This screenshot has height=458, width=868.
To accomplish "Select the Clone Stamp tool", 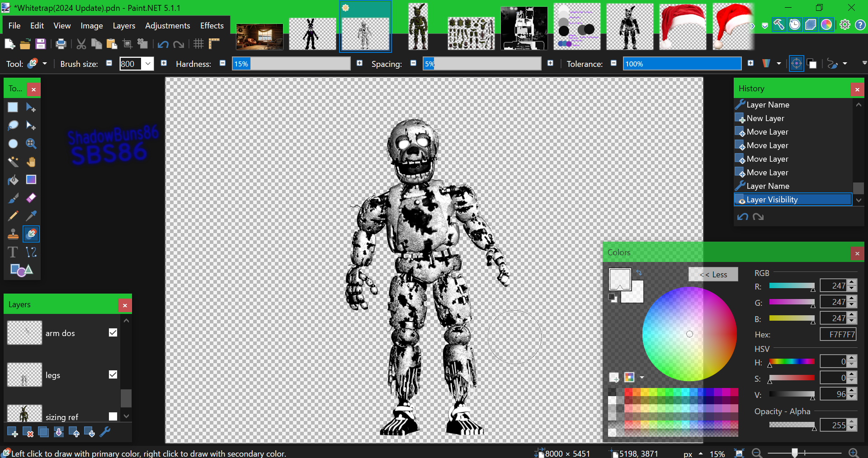I will click(13, 234).
